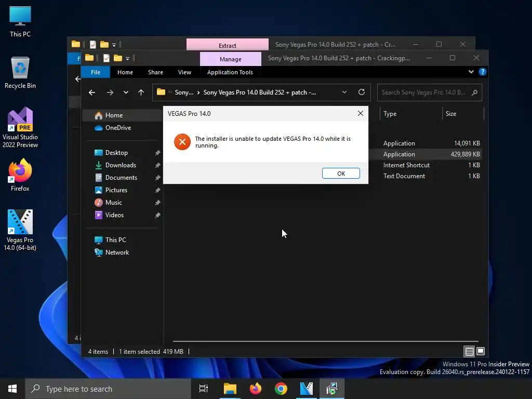This screenshot has width=532, height=399.
Task: Click New folder quick access icon
Action: (x=118, y=58)
